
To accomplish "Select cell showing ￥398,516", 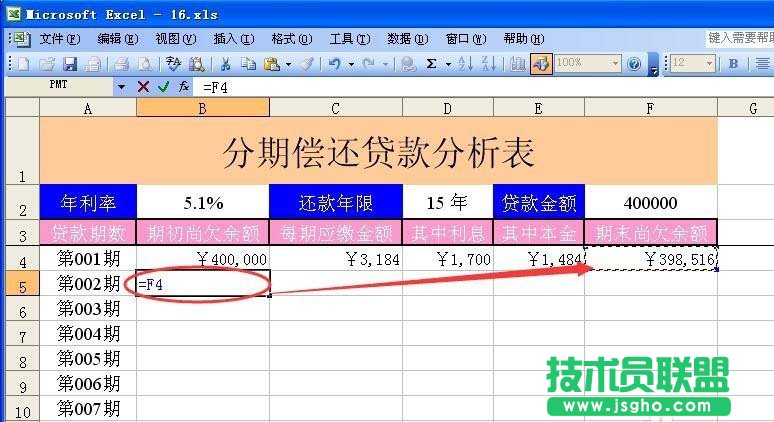I will 651,258.
